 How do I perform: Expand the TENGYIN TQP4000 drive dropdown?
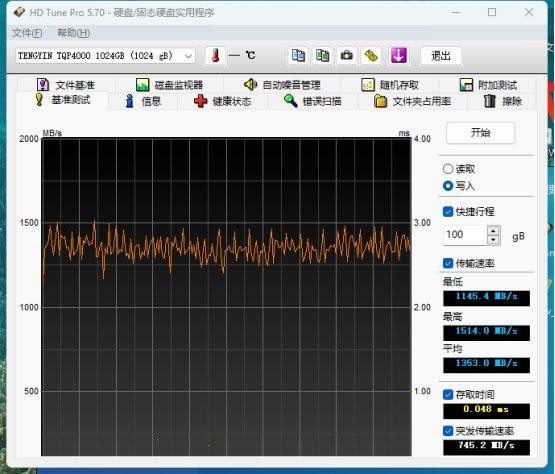105,56
